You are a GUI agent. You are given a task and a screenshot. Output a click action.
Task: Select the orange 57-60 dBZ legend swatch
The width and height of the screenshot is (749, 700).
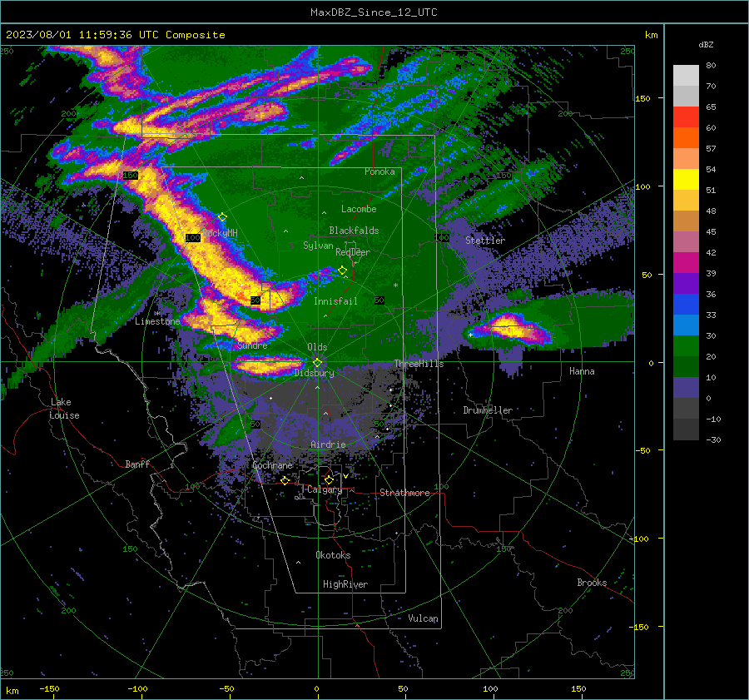pos(686,138)
